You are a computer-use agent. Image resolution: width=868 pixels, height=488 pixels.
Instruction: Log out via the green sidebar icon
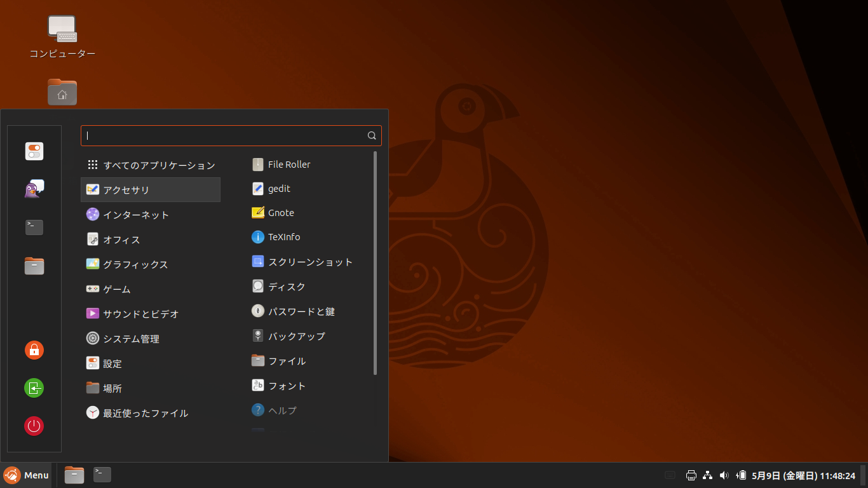[34, 388]
